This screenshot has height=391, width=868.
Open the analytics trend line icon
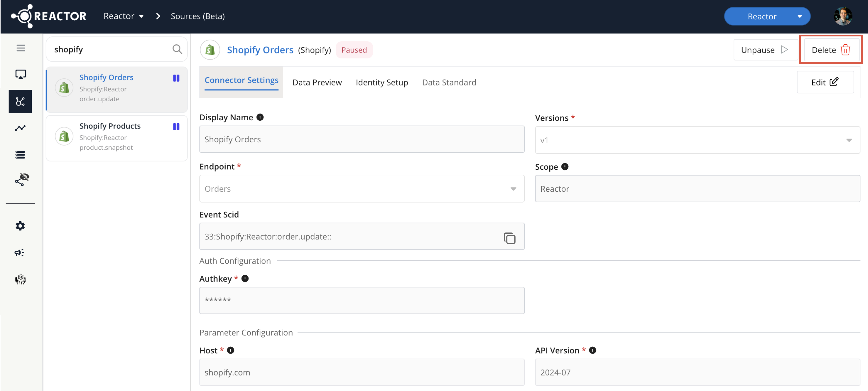point(20,128)
